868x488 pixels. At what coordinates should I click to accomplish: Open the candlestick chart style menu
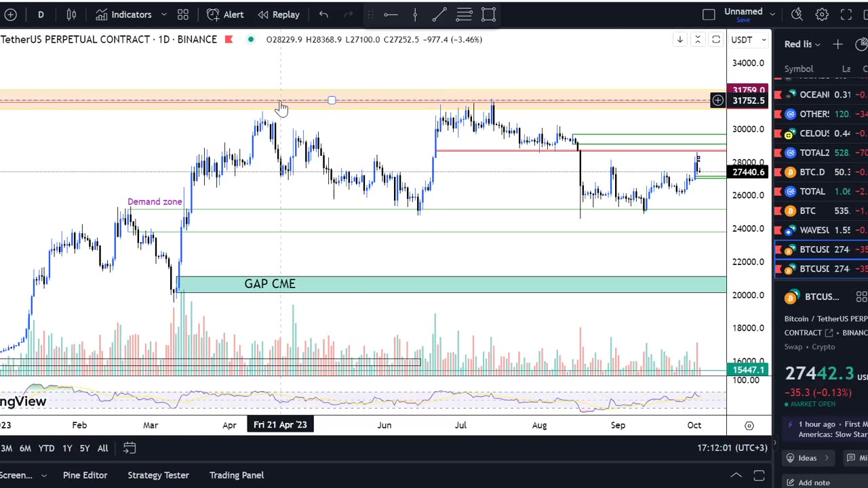pos(71,14)
